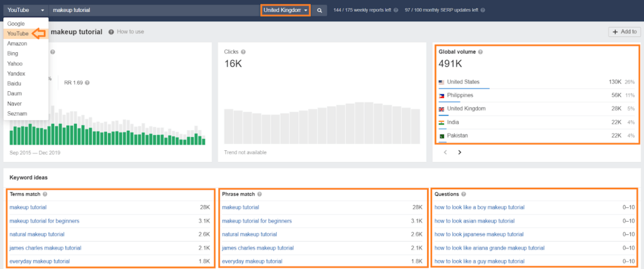Screen dimensions: 644x269
Task: Open the United Kingdom country dropdown
Action: 286,10
